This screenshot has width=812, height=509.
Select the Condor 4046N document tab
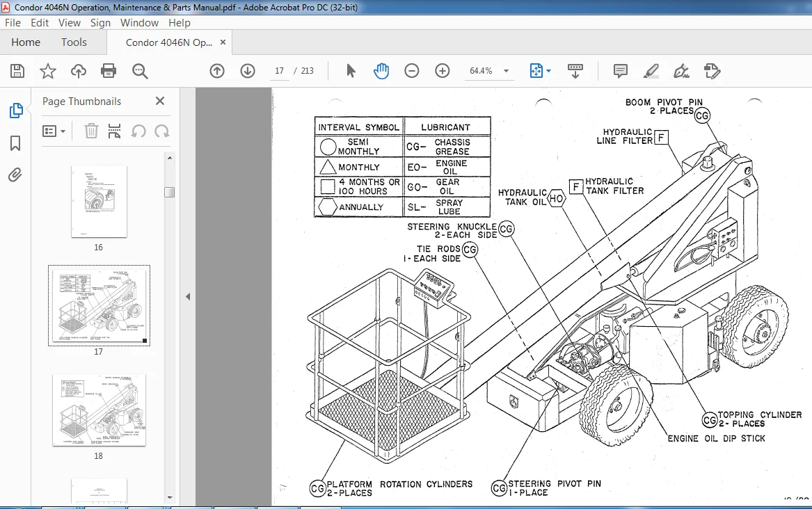click(x=169, y=42)
